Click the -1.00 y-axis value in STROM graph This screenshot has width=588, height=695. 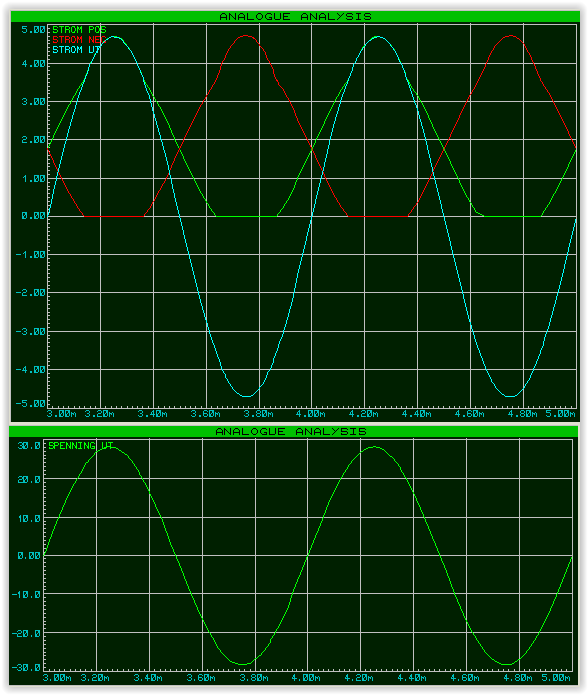click(x=31, y=255)
